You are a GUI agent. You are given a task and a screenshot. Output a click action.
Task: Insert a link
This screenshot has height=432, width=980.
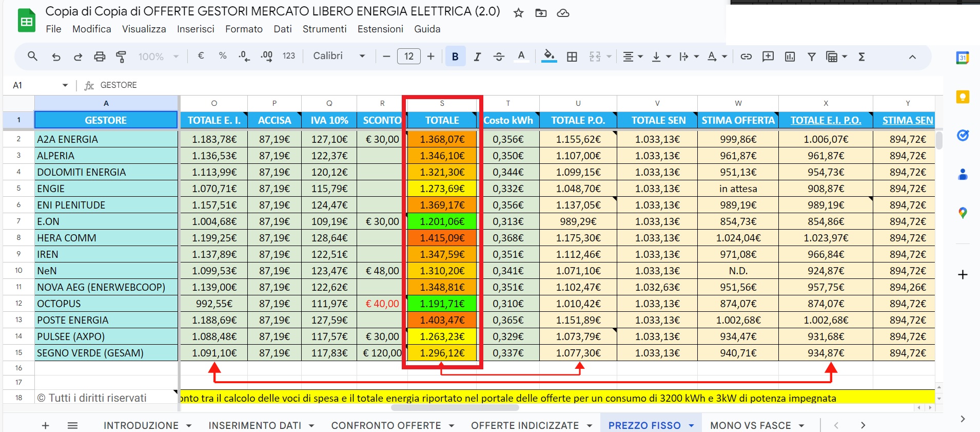pos(746,57)
